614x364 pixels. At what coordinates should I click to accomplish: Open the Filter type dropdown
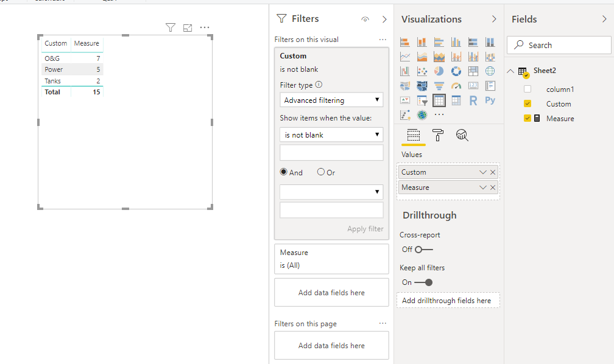(x=331, y=100)
